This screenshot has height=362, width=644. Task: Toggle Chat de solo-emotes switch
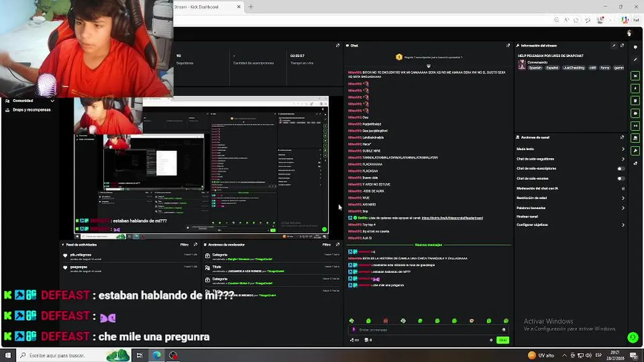tap(621, 178)
